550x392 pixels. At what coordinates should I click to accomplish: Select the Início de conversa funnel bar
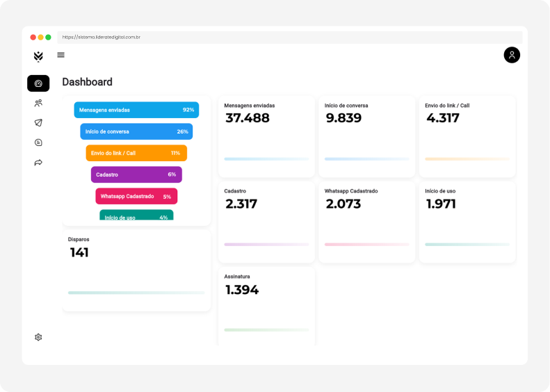point(136,131)
